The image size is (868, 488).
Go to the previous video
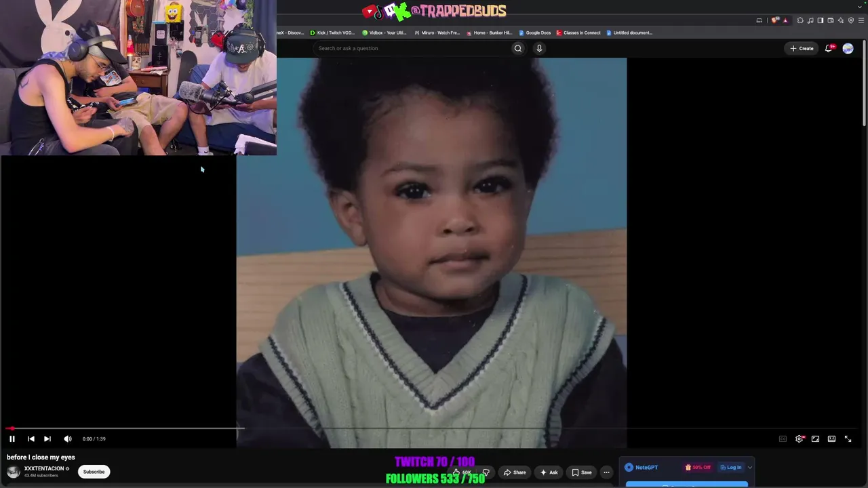[31, 439]
